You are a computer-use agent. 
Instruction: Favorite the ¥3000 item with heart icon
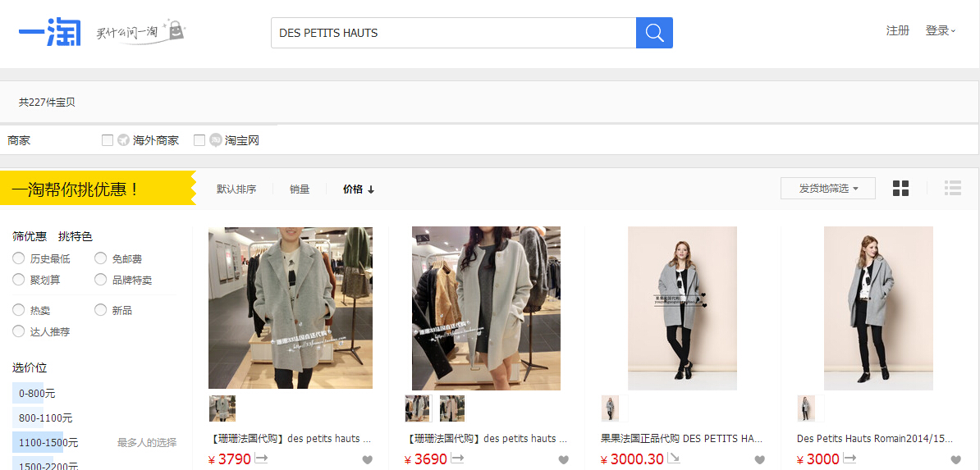coord(956,460)
